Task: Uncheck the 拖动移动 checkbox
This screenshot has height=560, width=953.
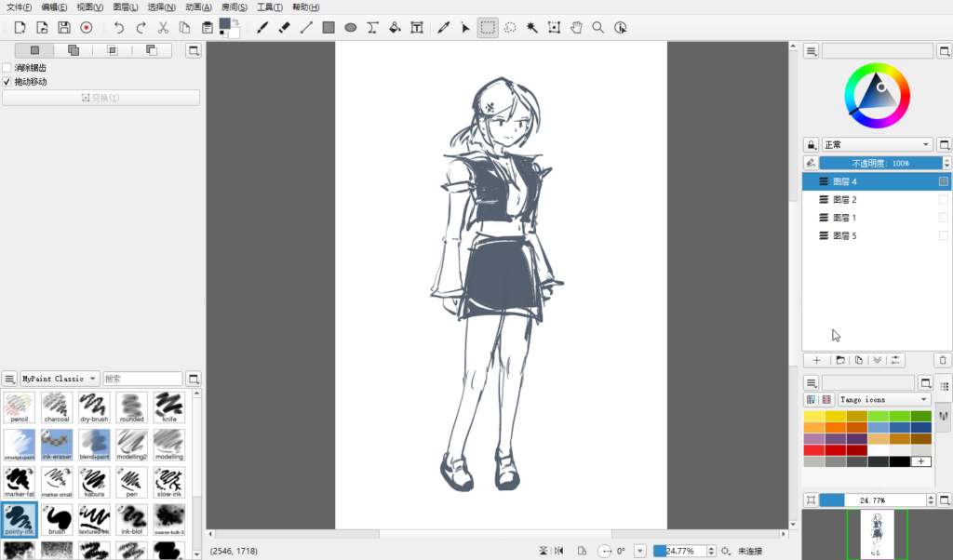Action: [x=7, y=82]
